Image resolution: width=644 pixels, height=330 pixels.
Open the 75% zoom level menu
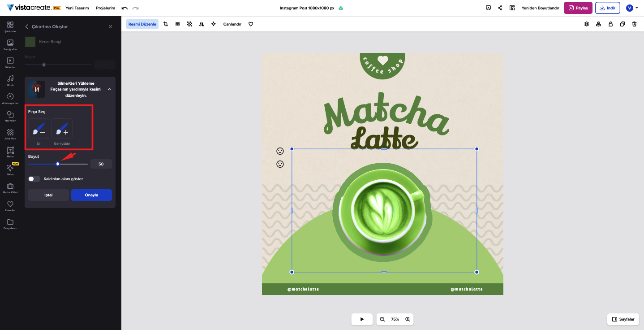[395, 319]
